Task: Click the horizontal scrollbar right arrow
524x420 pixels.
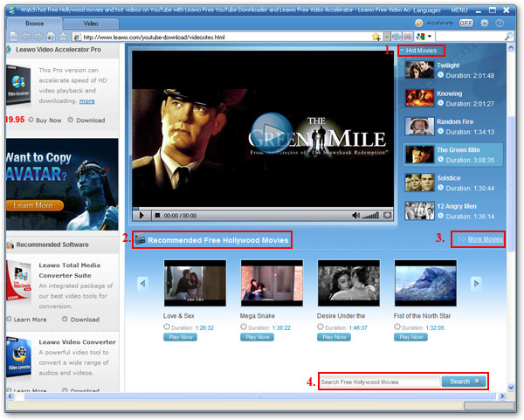Action: click(502, 396)
